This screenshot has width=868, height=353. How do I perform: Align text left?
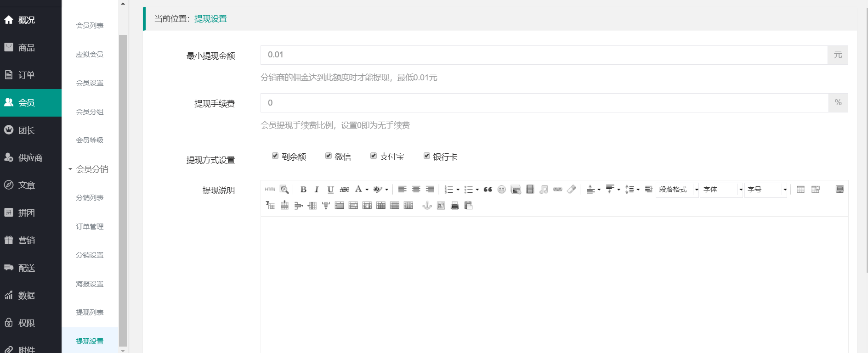tap(402, 189)
